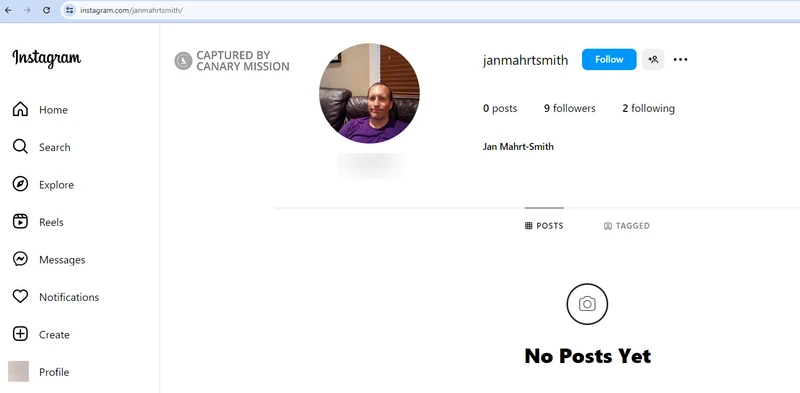800x393 pixels.
Task: Open site information icon in address bar
Action: [x=70, y=10]
